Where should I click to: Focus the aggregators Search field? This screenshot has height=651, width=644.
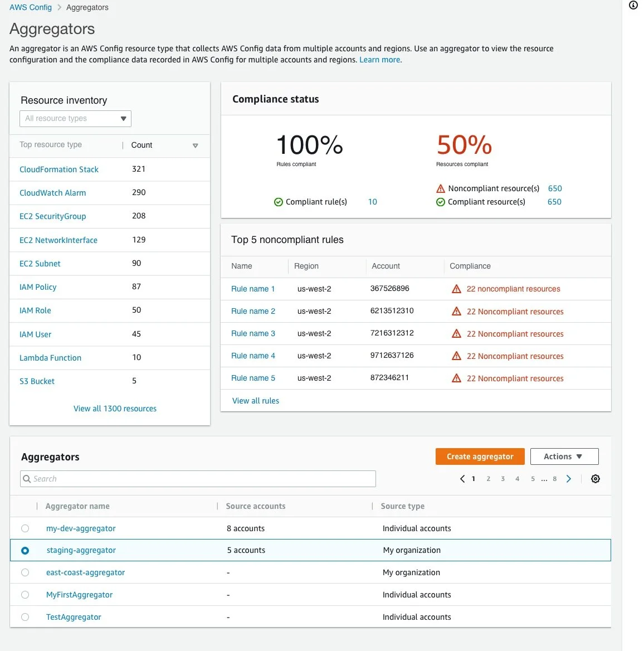(198, 479)
